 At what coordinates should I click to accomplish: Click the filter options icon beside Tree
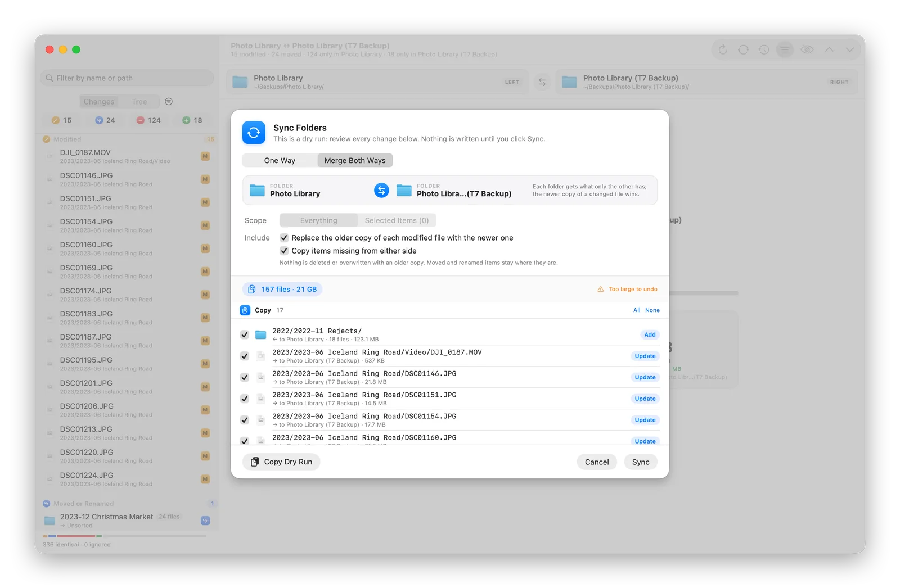click(169, 102)
